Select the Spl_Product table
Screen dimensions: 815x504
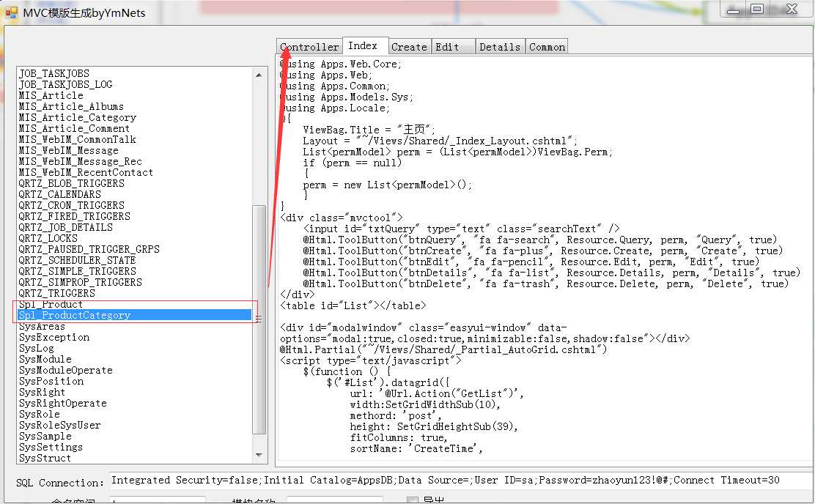tap(51, 304)
